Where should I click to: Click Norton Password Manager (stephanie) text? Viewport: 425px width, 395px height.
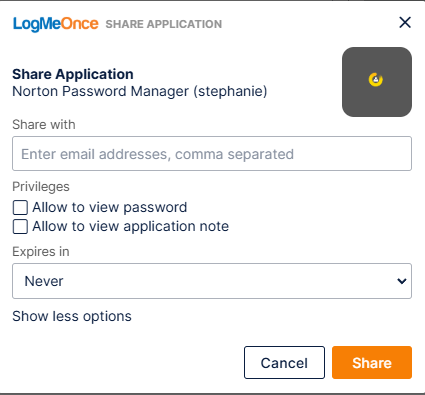click(140, 91)
